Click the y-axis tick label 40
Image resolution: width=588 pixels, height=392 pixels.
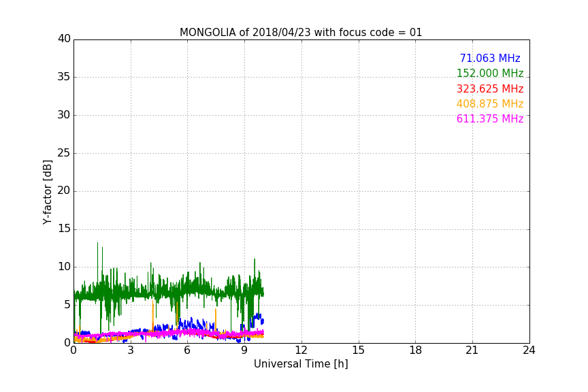tap(64, 39)
